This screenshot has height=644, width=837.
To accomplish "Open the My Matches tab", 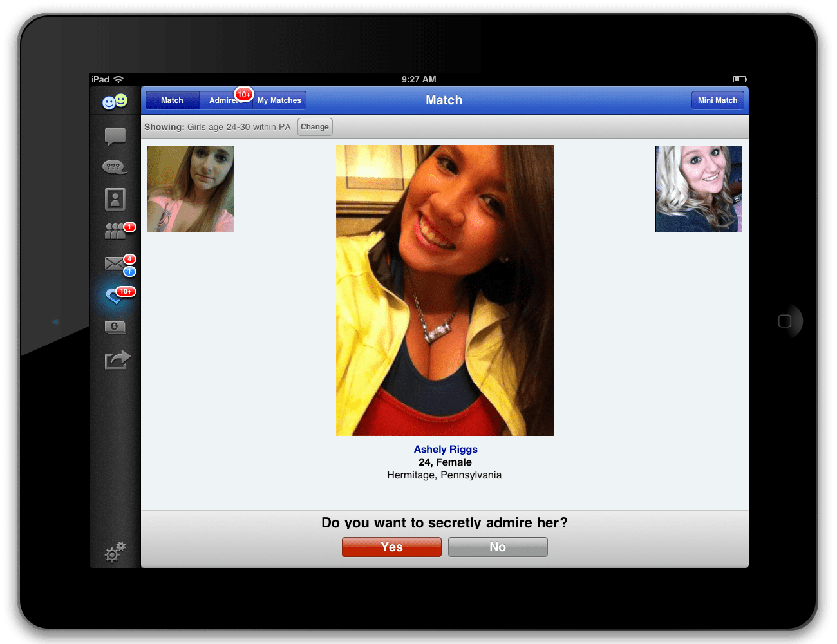I will [278, 100].
